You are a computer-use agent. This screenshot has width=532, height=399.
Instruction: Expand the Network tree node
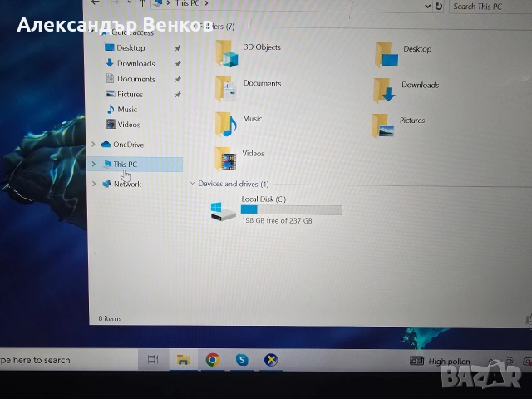point(94,184)
